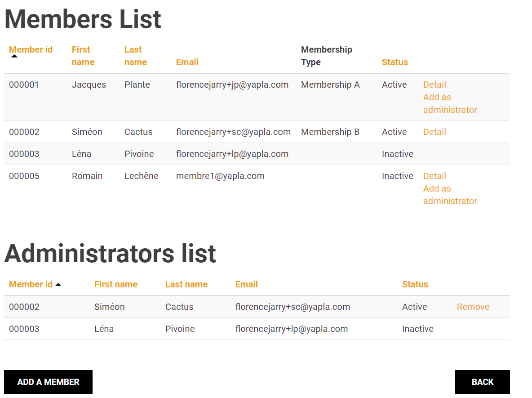Add Romain Lechêne as administrator
Screen dimensions: 532x398
tap(450, 195)
